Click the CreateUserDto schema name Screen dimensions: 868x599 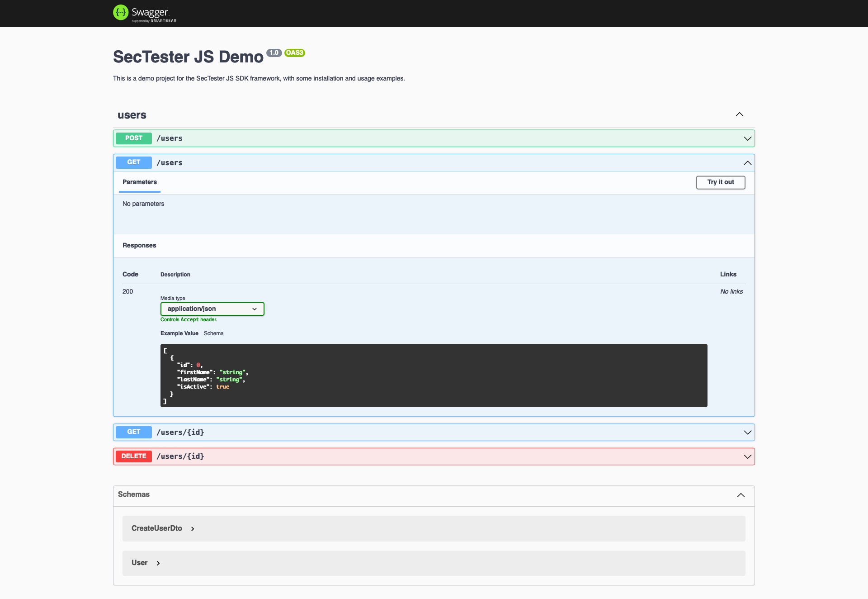tap(157, 528)
